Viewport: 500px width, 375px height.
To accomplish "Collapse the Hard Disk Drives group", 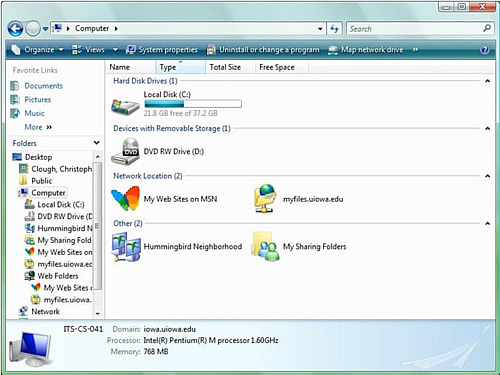I will coord(488,81).
